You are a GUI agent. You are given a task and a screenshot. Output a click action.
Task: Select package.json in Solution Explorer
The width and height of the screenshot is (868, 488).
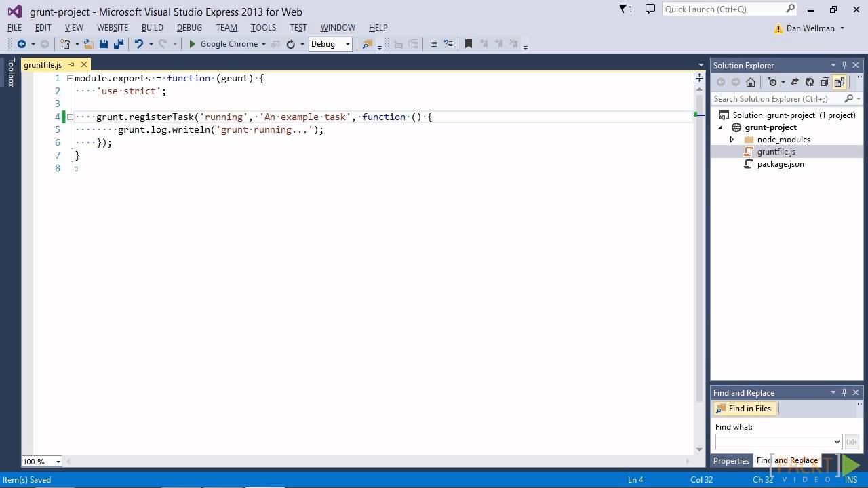pos(780,164)
